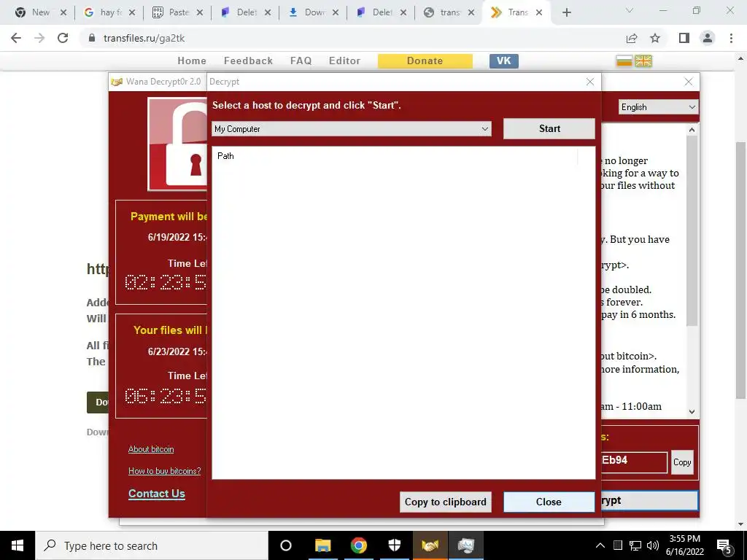The image size is (747, 560).
Task: Show hidden system tray icons chevron
Action: point(600,545)
